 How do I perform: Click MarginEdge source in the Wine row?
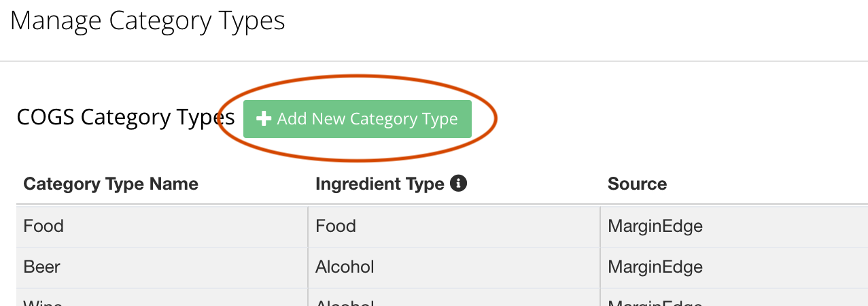[x=655, y=302]
